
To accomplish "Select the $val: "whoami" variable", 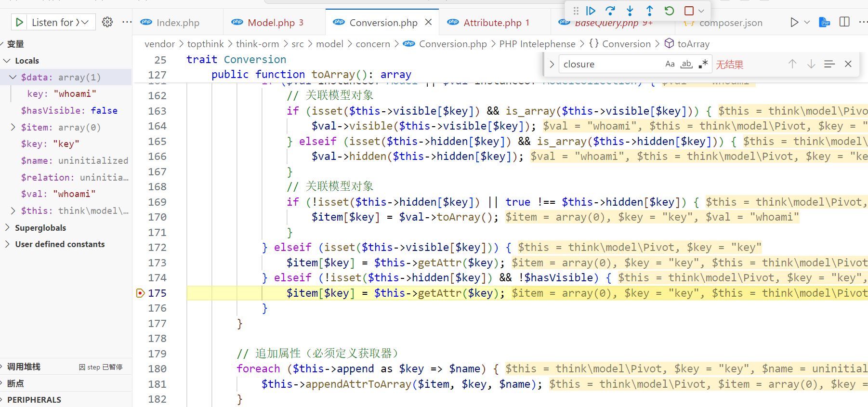I will point(66,194).
